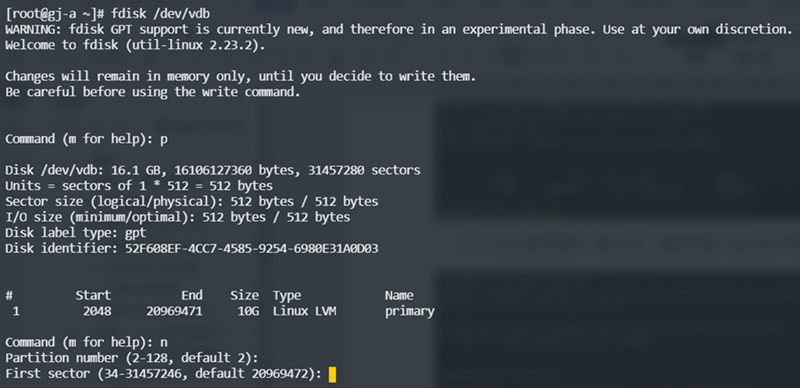This screenshot has width=800, height=388.
Task: Click the 'Welcome to fdisk' line
Action: coord(135,45)
